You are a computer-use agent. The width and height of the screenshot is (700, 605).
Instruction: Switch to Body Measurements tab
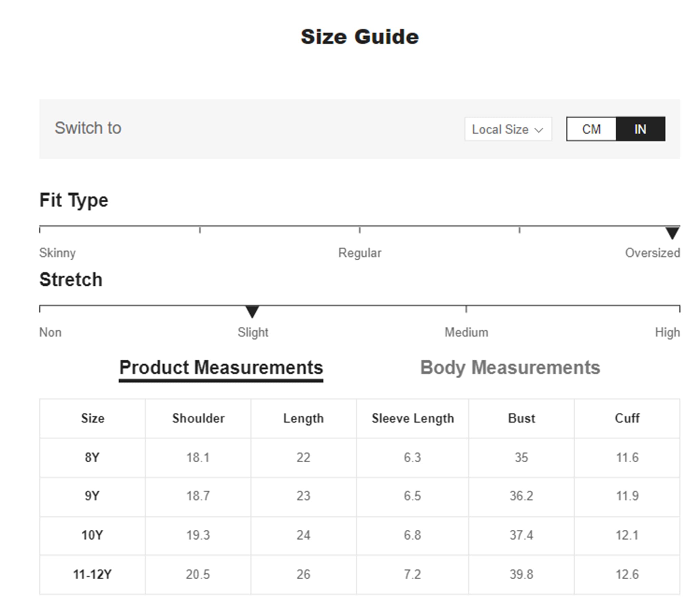510,367
